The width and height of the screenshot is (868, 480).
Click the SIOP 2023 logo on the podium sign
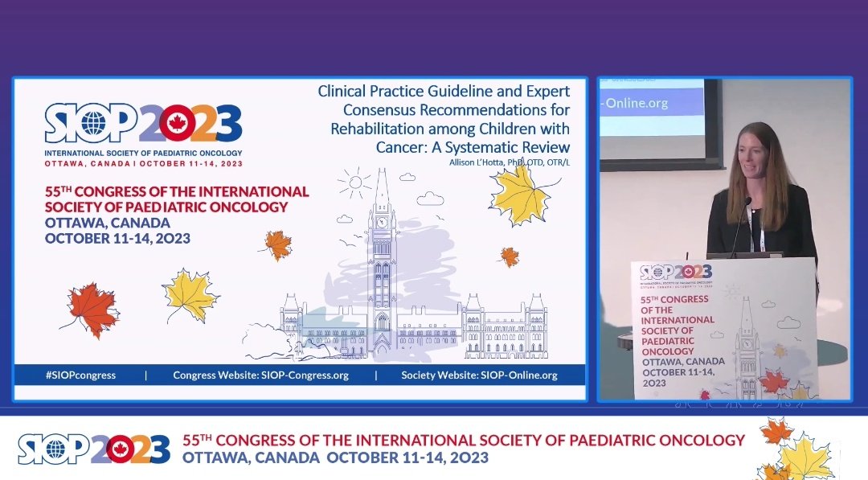click(675, 273)
